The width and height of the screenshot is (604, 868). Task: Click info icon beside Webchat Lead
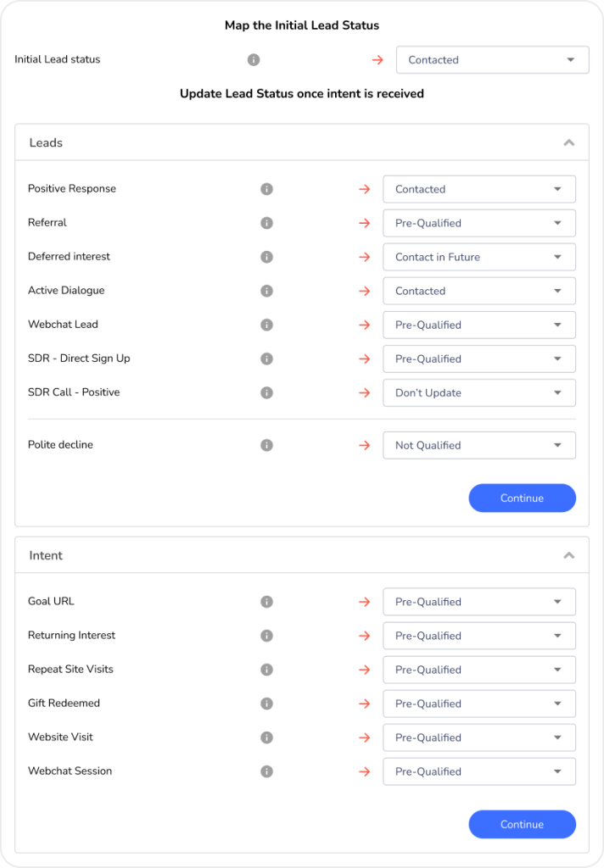tap(266, 325)
